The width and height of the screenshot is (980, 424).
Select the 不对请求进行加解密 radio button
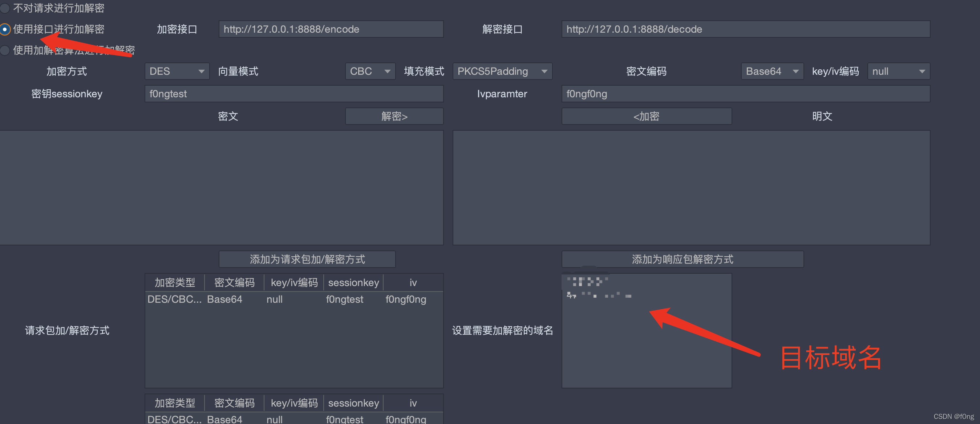(5, 8)
